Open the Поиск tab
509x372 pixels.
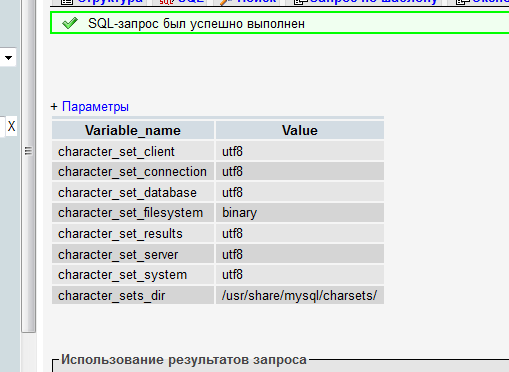point(248,2)
